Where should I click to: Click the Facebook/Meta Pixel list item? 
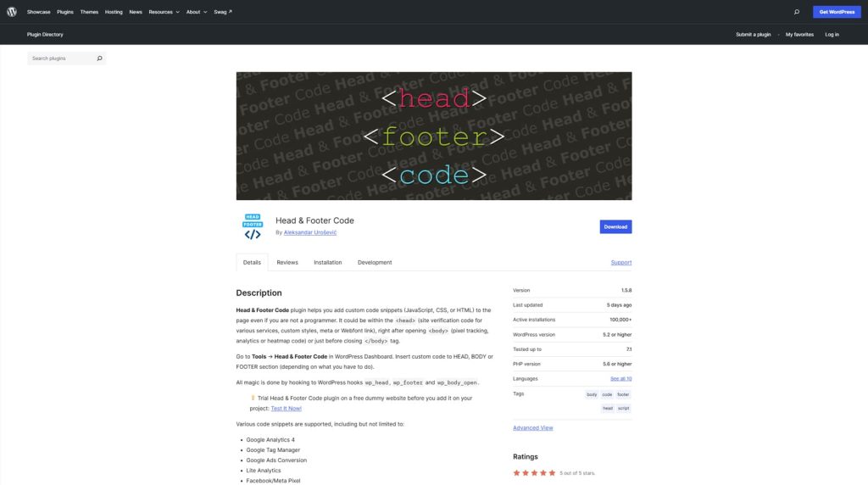pyautogui.click(x=273, y=481)
